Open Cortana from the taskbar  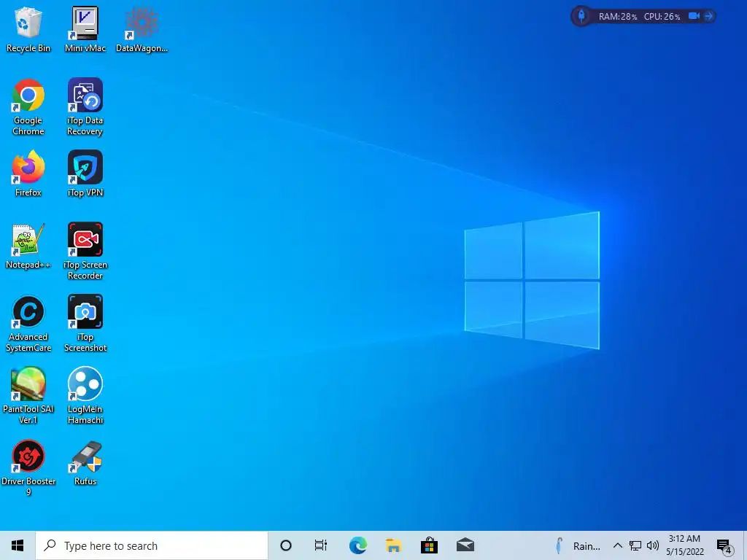click(x=286, y=545)
